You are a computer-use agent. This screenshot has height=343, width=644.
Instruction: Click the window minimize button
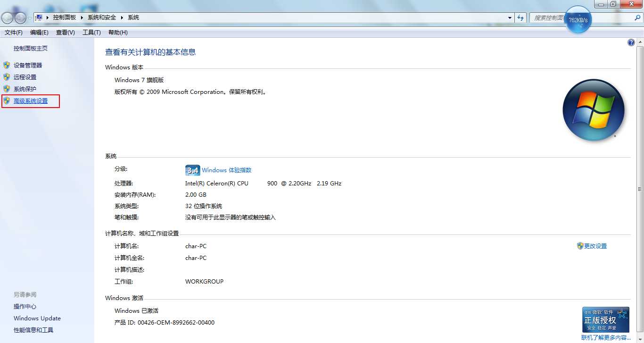coord(601,4)
